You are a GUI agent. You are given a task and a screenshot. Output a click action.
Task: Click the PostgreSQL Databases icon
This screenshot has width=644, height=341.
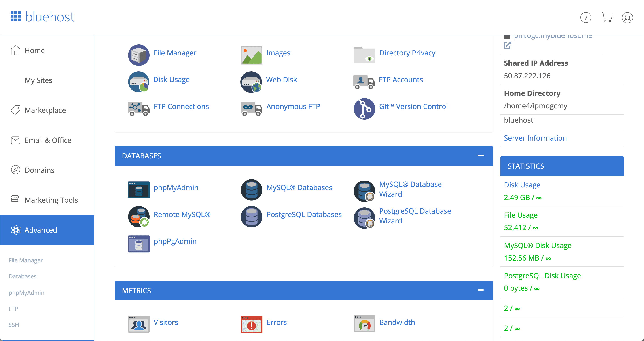252,216
